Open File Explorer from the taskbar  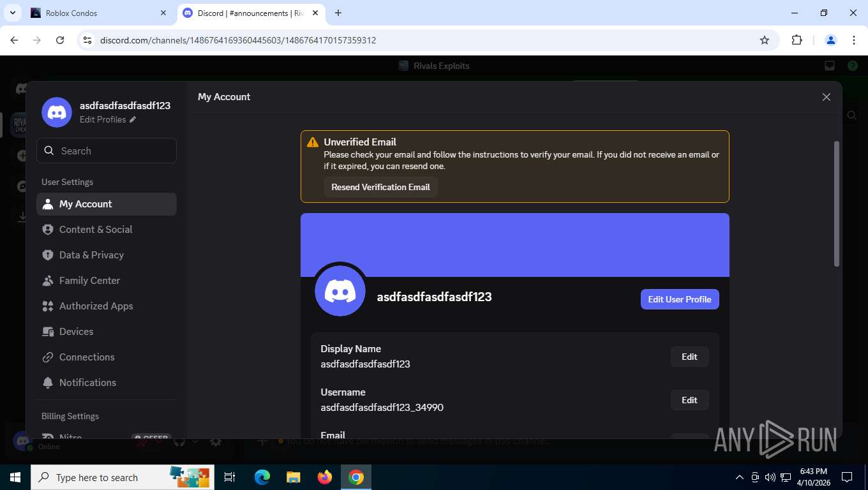[293, 477]
